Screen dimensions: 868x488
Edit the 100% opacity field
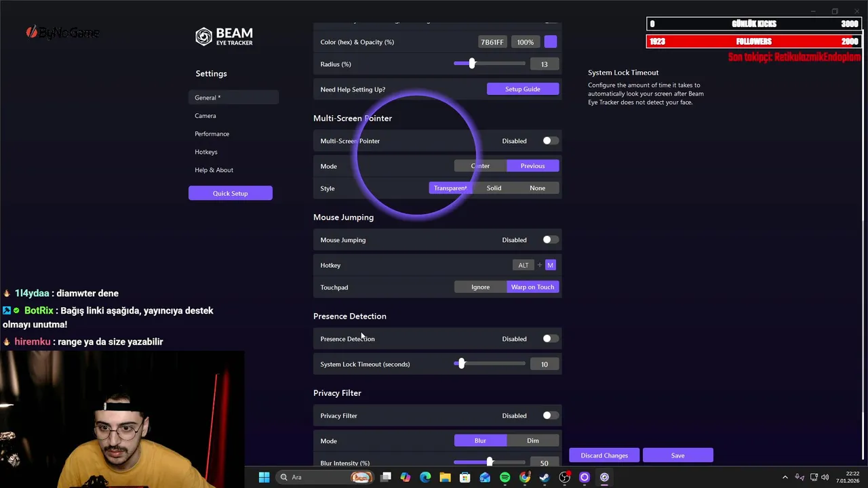[526, 42]
